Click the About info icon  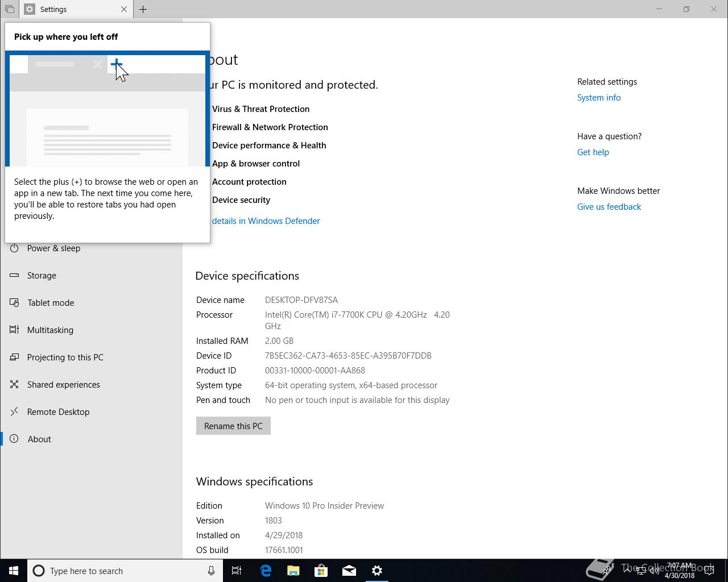pos(14,439)
